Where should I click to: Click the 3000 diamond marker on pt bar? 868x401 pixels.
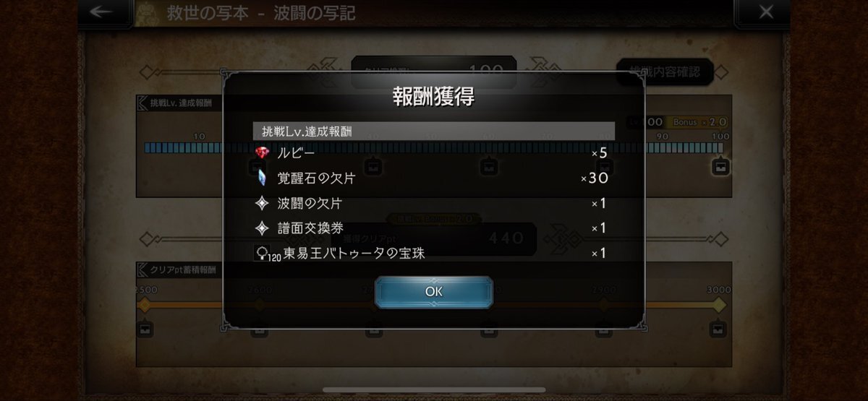point(718,305)
